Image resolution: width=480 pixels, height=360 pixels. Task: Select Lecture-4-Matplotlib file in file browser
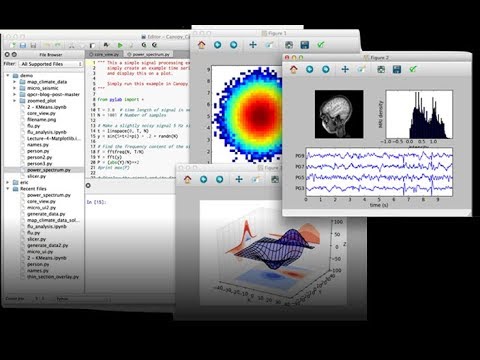click(x=54, y=138)
